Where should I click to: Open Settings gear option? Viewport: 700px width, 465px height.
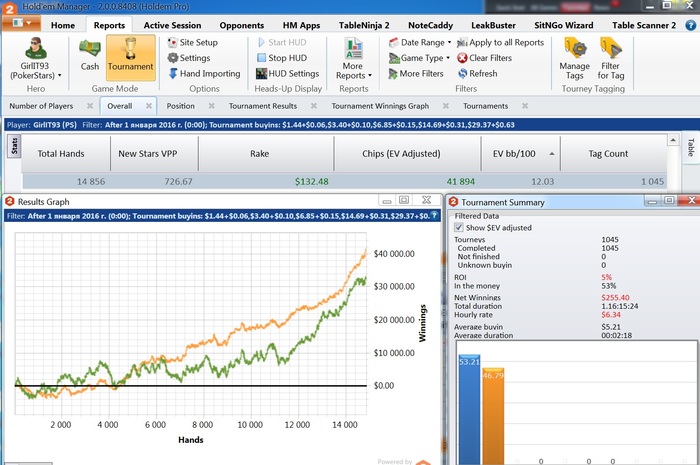click(x=188, y=58)
